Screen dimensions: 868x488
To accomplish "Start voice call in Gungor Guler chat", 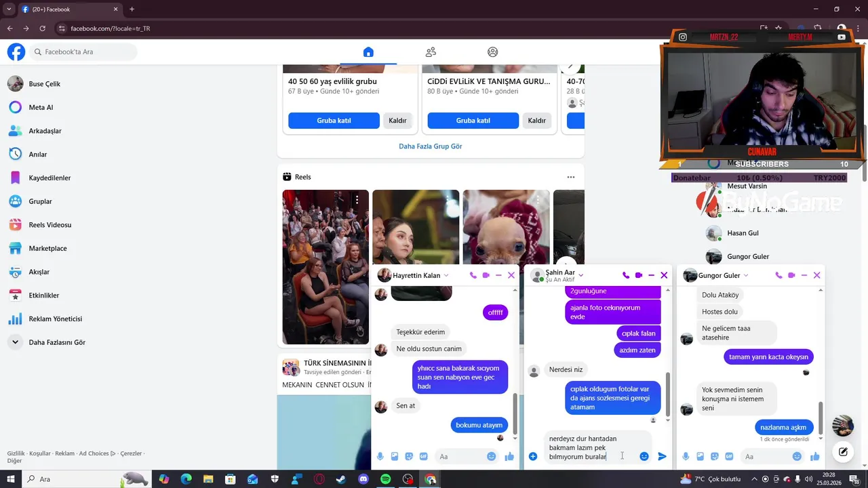I will (778, 275).
